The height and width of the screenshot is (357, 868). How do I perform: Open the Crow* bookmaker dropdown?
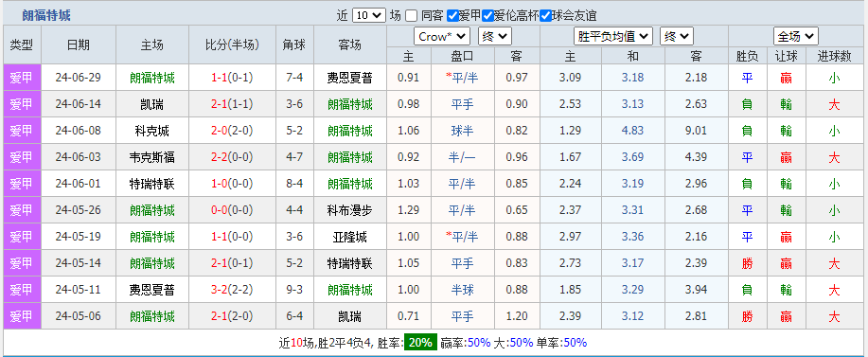pyautogui.click(x=442, y=37)
